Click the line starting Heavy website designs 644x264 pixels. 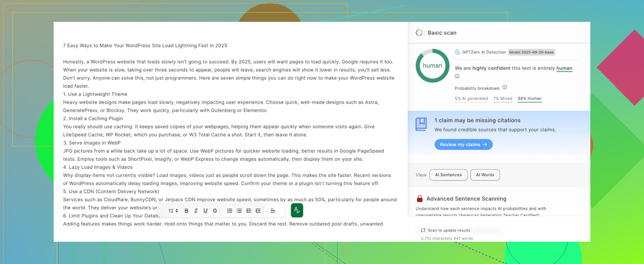[x=221, y=102]
